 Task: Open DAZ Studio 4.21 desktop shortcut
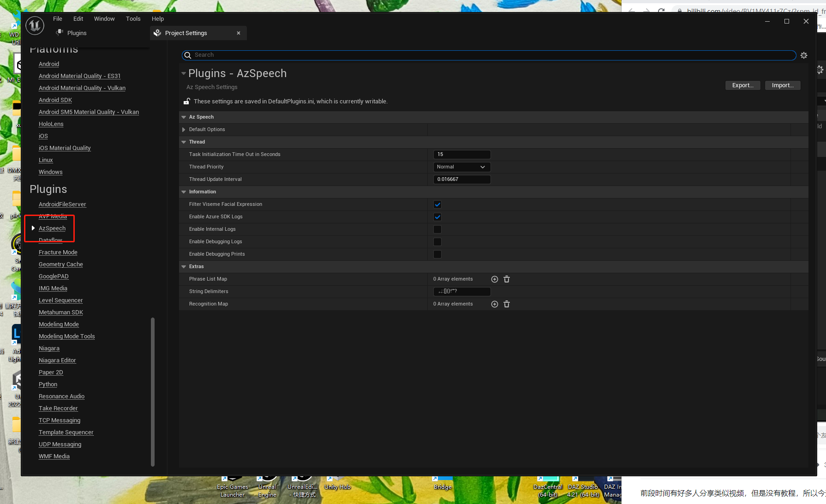[583, 487]
